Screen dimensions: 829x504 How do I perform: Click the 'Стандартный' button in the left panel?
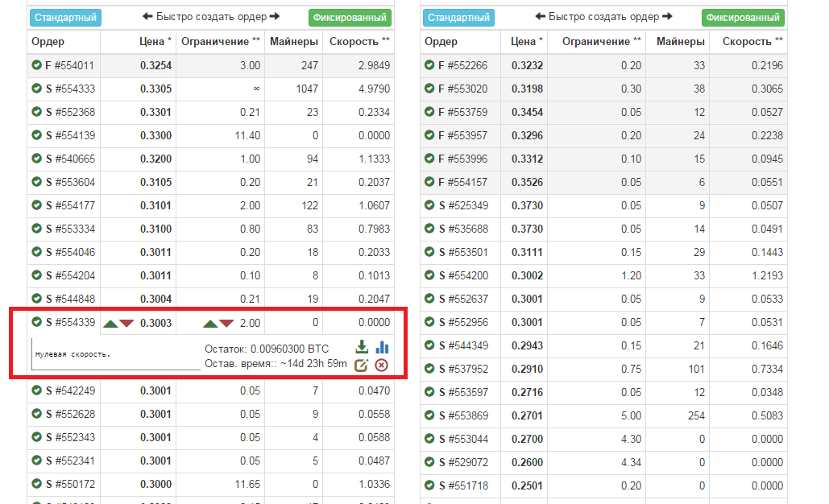point(65,17)
